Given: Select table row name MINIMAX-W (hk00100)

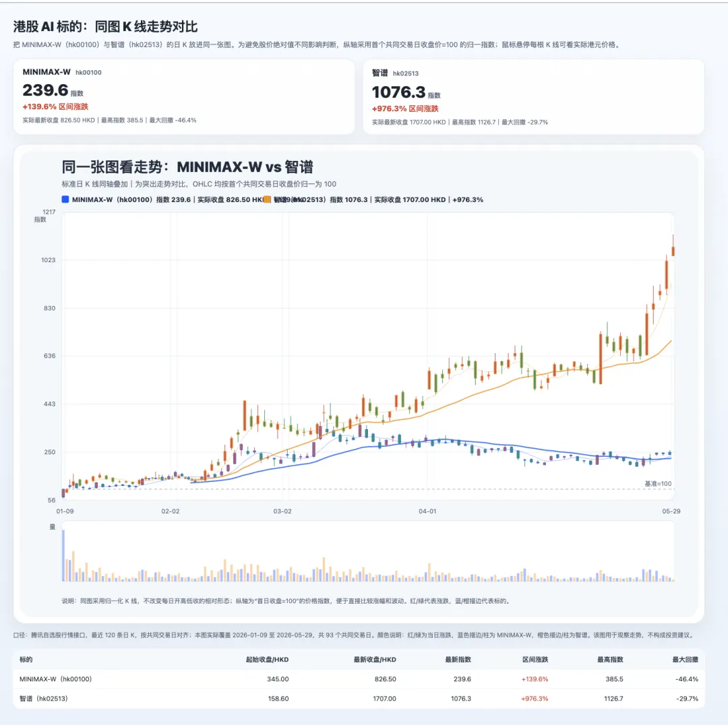Looking at the screenshot, I should click(x=56, y=679).
